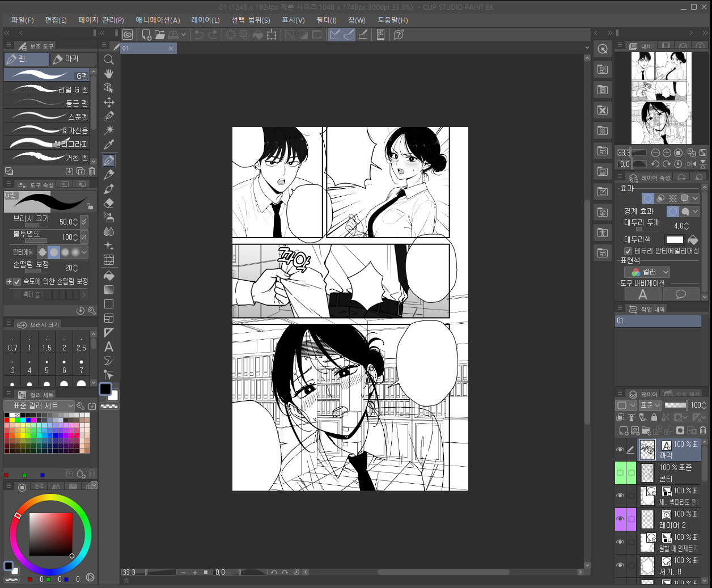Screen dimensions: 712x588
Task: Toggle visibility of 원할 때 언제든지 layer
Action: click(620, 542)
